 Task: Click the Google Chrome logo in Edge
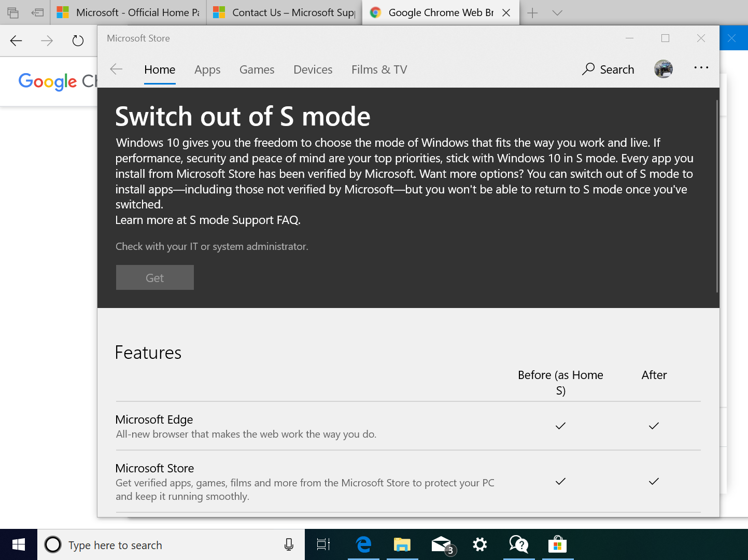click(x=57, y=81)
